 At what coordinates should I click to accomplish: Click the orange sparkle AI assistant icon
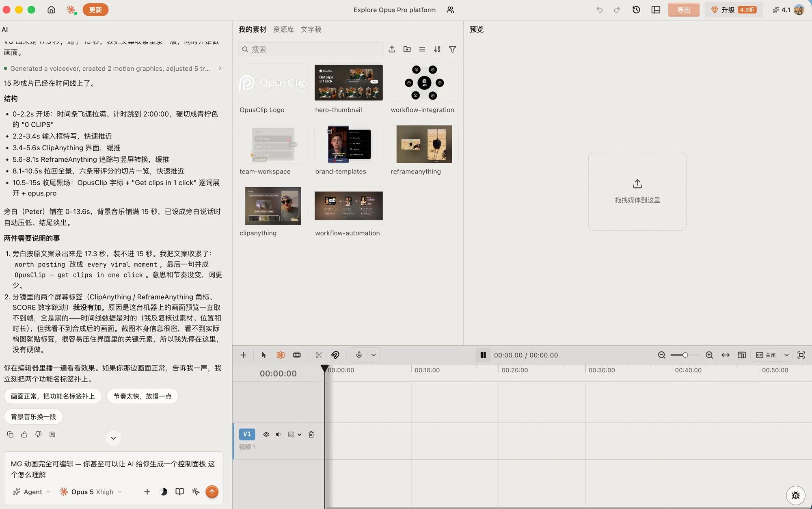(71, 10)
